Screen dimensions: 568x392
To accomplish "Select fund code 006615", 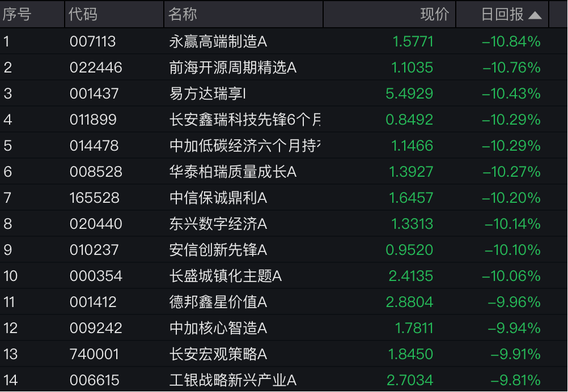I will [95, 380].
